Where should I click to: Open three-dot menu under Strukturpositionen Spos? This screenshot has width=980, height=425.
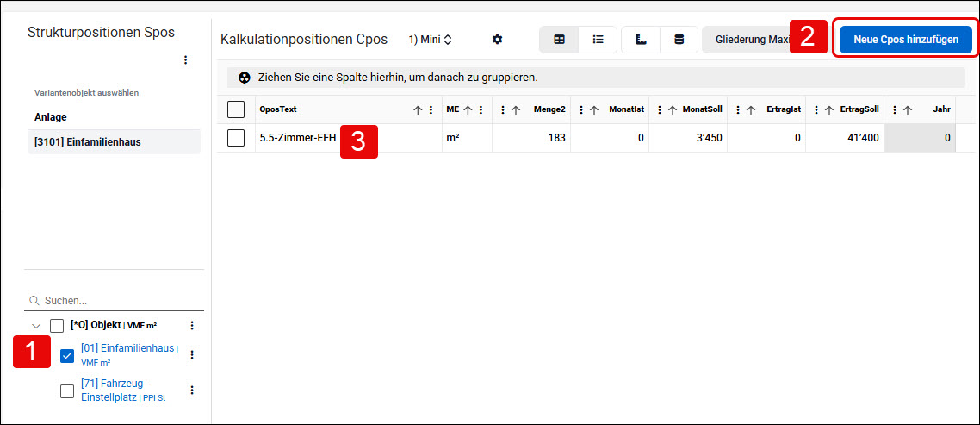[x=186, y=60]
